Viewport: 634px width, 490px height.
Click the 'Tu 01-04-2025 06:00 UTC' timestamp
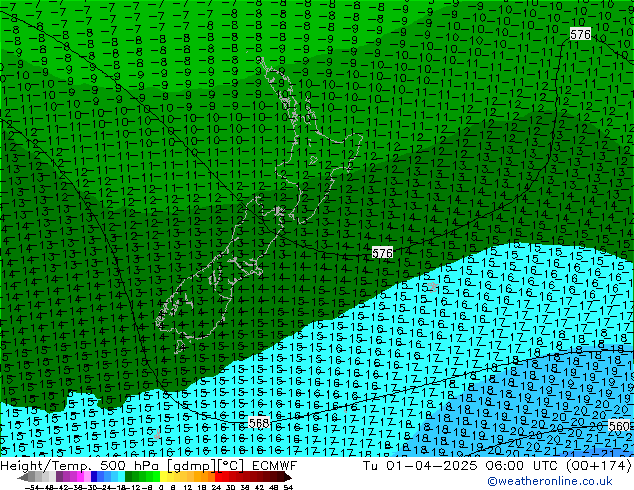point(497,466)
